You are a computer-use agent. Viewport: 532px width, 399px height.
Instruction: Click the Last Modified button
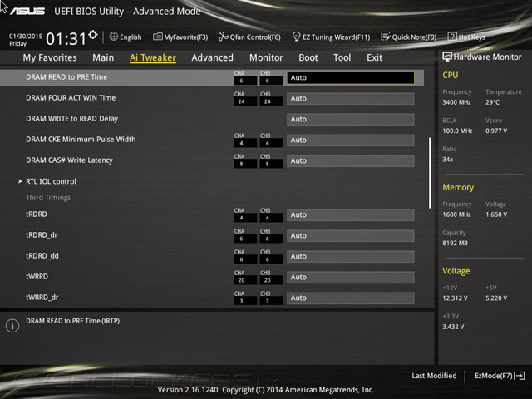click(x=434, y=376)
